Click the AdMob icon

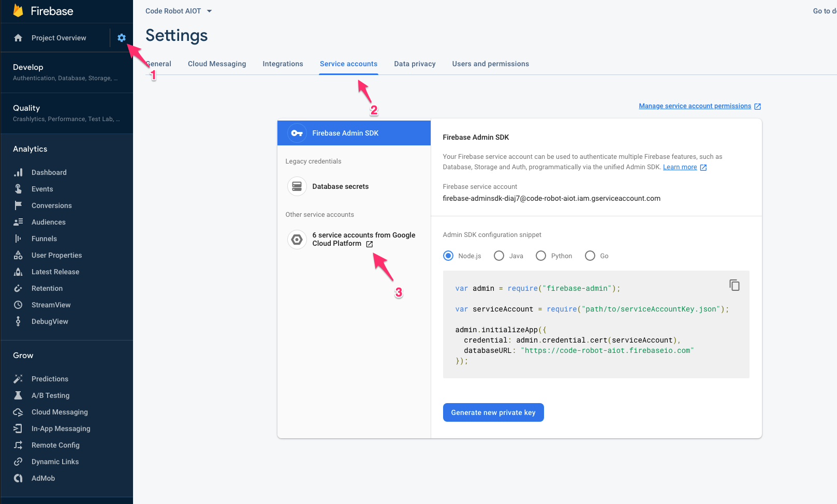point(18,478)
